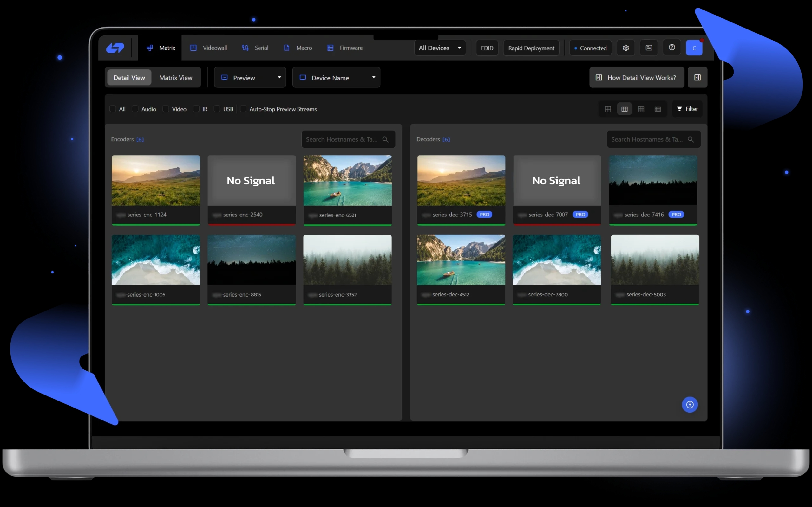Open the settings gear icon
Image resolution: width=812 pixels, height=507 pixels.
[626, 48]
